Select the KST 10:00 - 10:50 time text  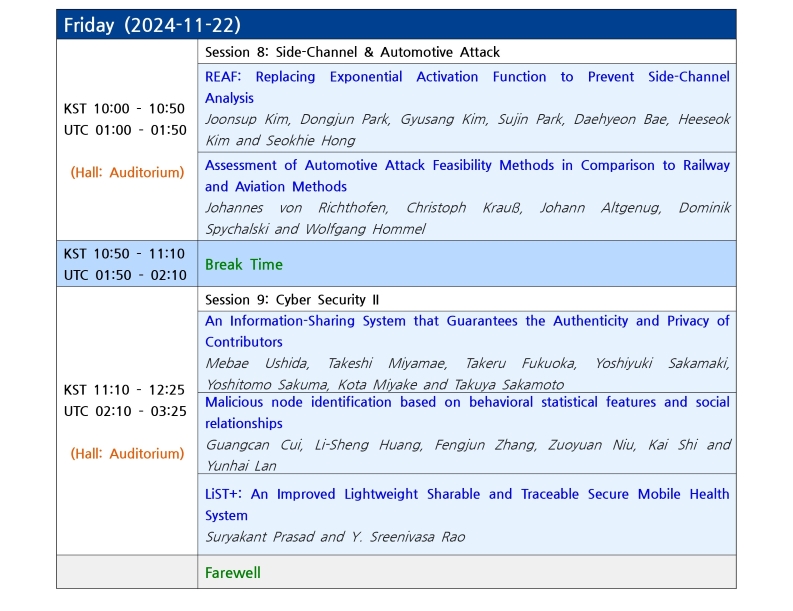click(x=125, y=109)
